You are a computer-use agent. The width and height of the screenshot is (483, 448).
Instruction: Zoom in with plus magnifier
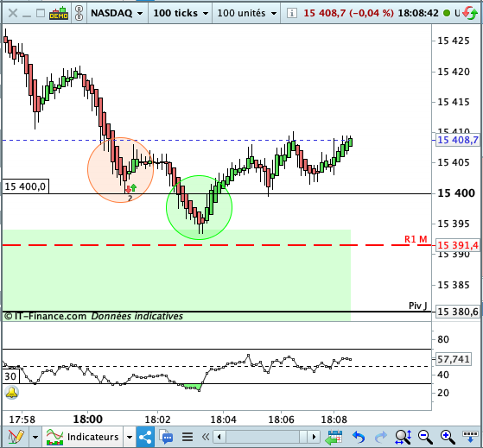click(x=448, y=437)
